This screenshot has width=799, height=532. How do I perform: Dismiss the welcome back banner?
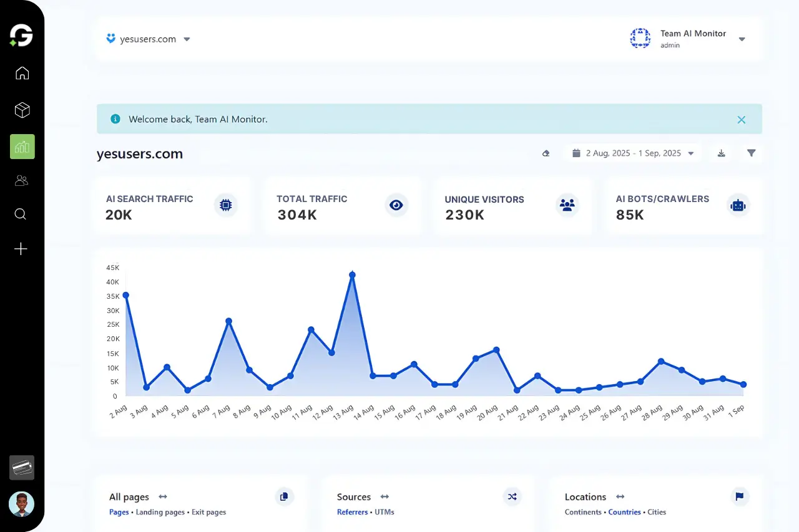742,119
